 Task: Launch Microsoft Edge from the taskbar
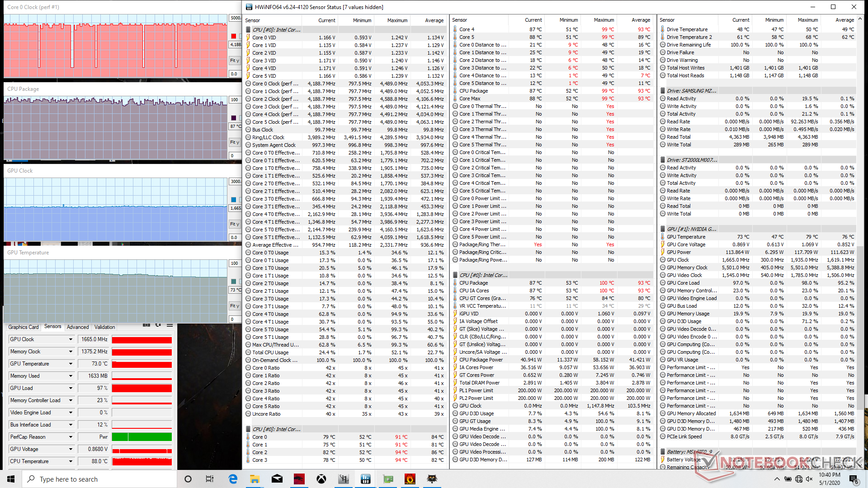233,479
